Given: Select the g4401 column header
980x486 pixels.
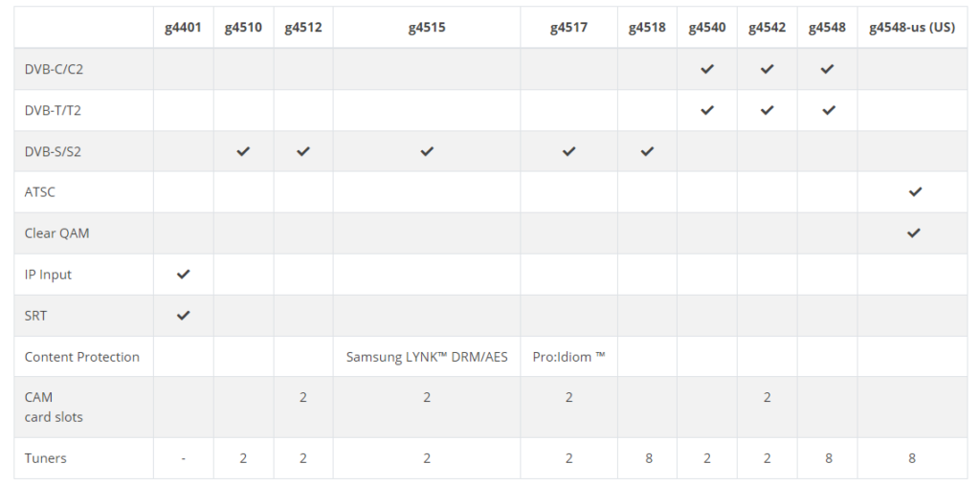Looking at the screenshot, I should [183, 28].
